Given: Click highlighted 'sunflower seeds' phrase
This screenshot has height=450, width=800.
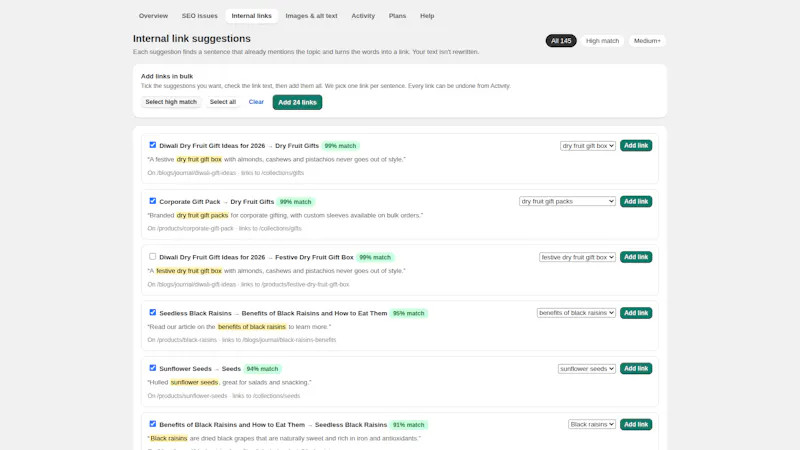Looking at the screenshot, I should point(194,382).
